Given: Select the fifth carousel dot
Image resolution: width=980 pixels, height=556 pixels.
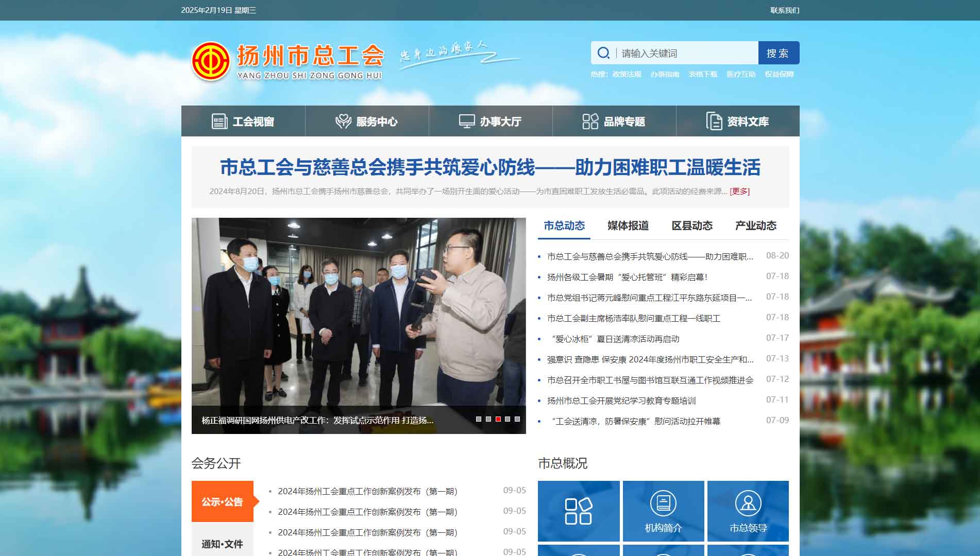Looking at the screenshot, I should coord(517,419).
